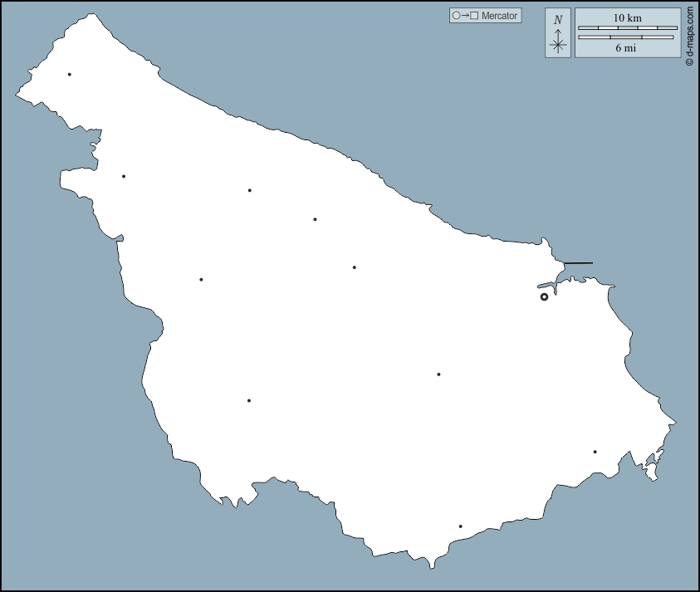
Task: Click the letter N above the compass
Action: click(x=558, y=20)
